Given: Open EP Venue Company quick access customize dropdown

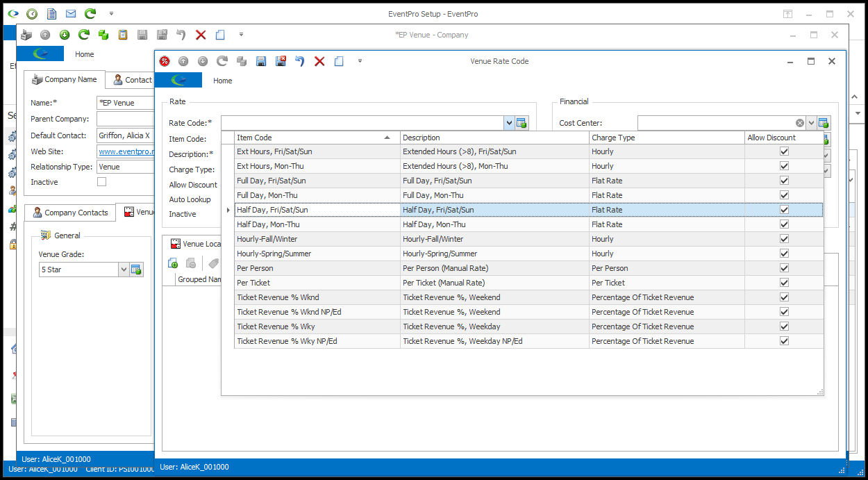Looking at the screenshot, I should pyautogui.click(x=241, y=35).
